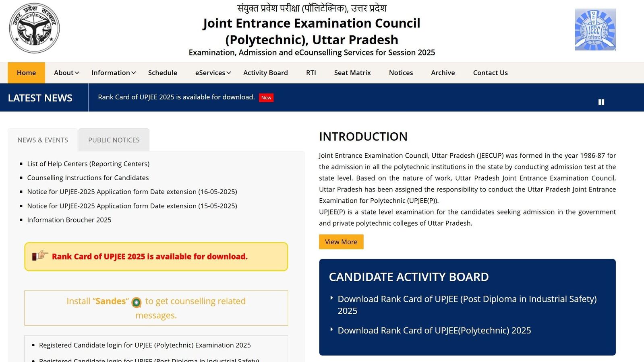Viewport: 644px width, 362px height.
Task: Click the Uttar Pradesh government emblem logo
Action: tap(34, 28)
